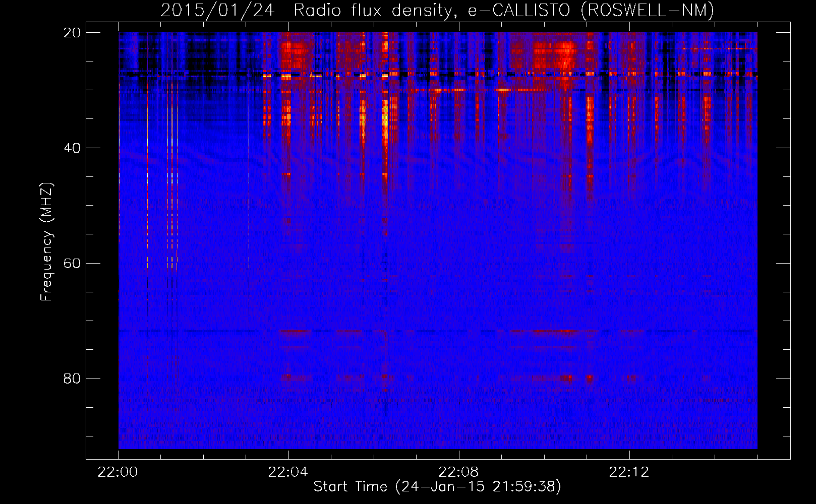Click the frequency axis value 20
Screen dimensions: 816x504
(72, 33)
